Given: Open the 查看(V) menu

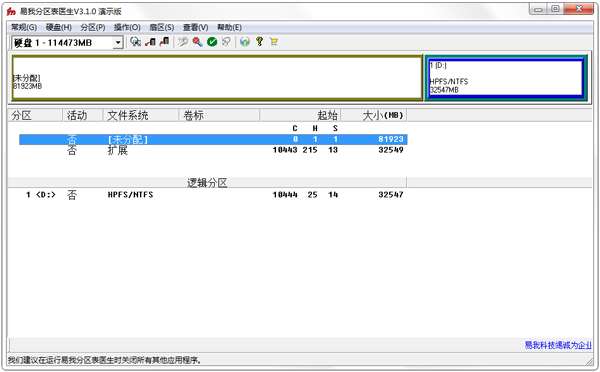Looking at the screenshot, I should pyautogui.click(x=196, y=27).
